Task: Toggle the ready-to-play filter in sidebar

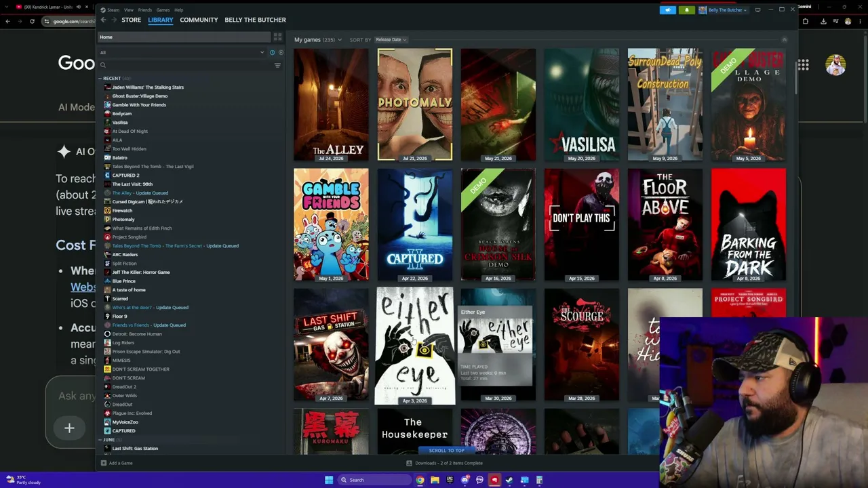Action: coord(281,53)
